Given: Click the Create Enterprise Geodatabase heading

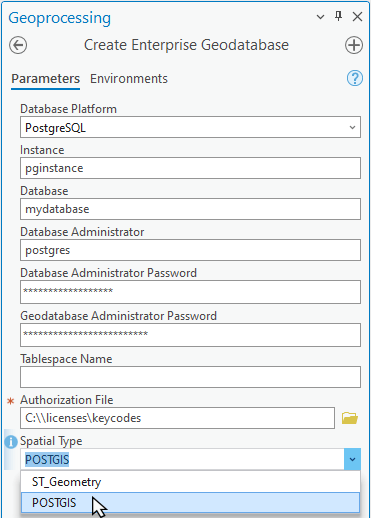Looking at the screenshot, I should pos(186,45).
